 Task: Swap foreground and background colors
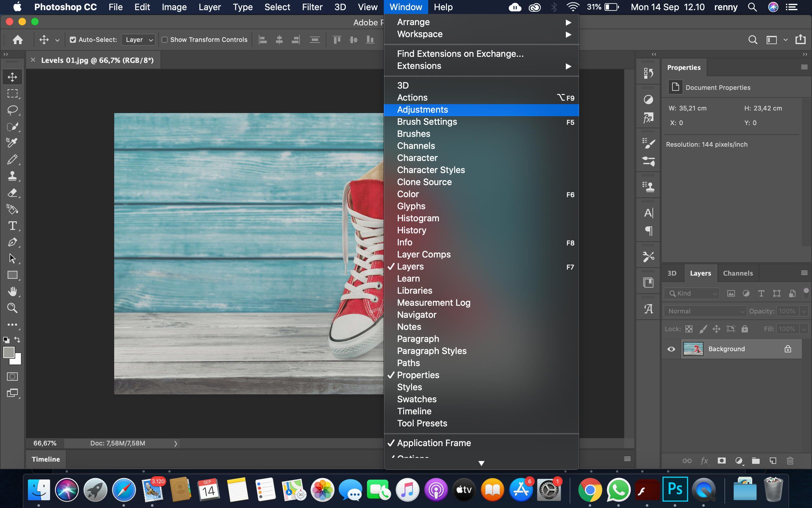click(x=17, y=340)
